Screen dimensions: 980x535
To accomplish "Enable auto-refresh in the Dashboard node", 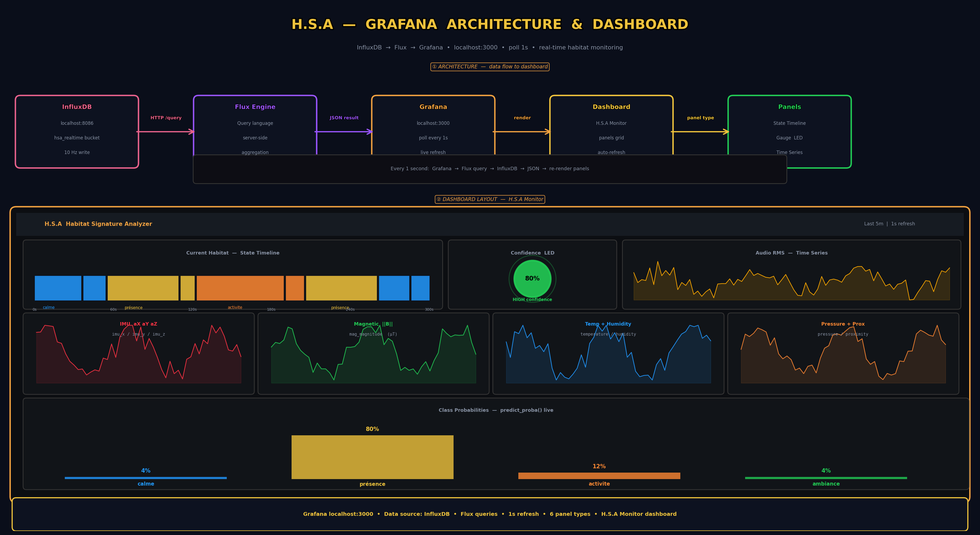I will (611, 152).
